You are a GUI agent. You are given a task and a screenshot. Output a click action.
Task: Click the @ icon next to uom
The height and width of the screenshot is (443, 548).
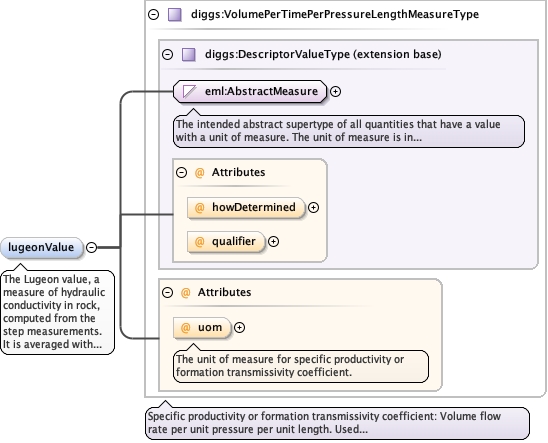pyautogui.click(x=185, y=327)
